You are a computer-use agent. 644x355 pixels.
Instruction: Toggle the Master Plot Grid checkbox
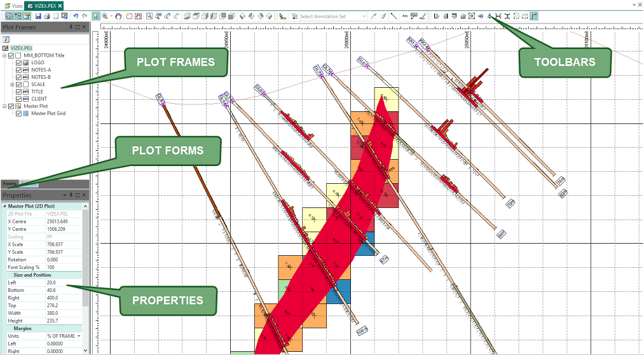click(18, 113)
